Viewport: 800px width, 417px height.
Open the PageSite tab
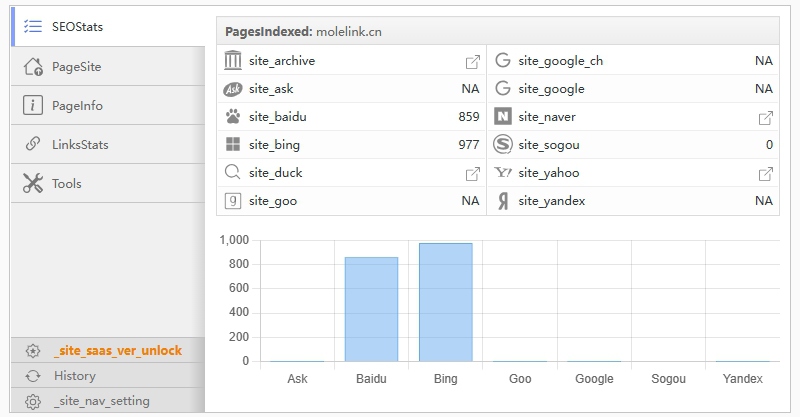77,67
